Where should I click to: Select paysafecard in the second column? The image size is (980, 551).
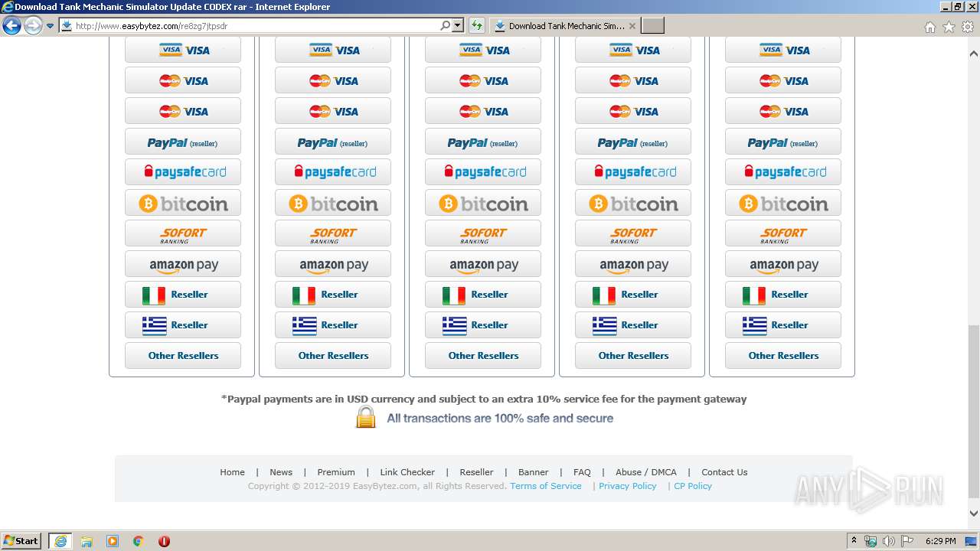(333, 172)
